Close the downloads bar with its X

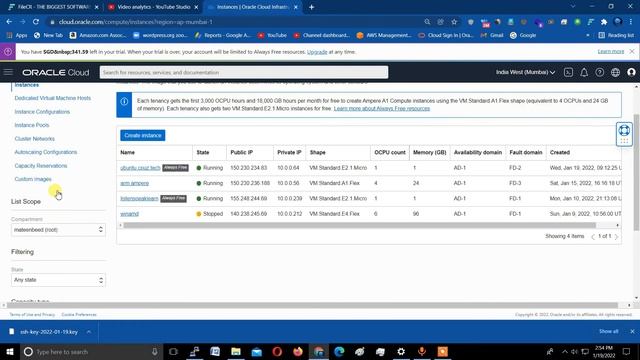tap(632, 331)
